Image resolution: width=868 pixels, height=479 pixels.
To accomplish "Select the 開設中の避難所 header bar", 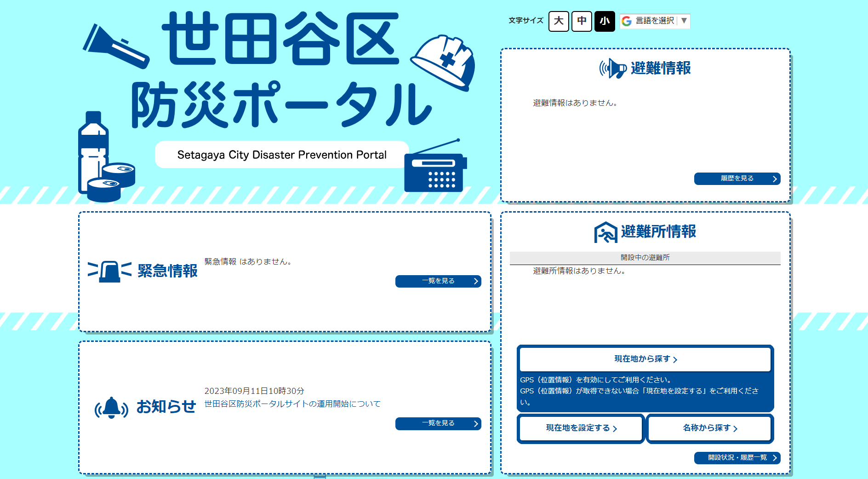I will pos(645,258).
